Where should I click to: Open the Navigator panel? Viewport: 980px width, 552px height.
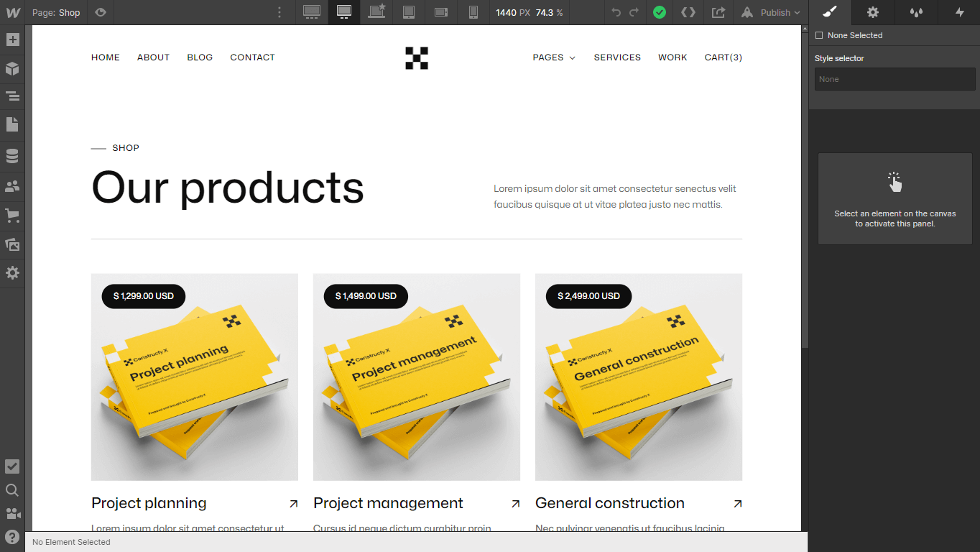pyautogui.click(x=12, y=96)
